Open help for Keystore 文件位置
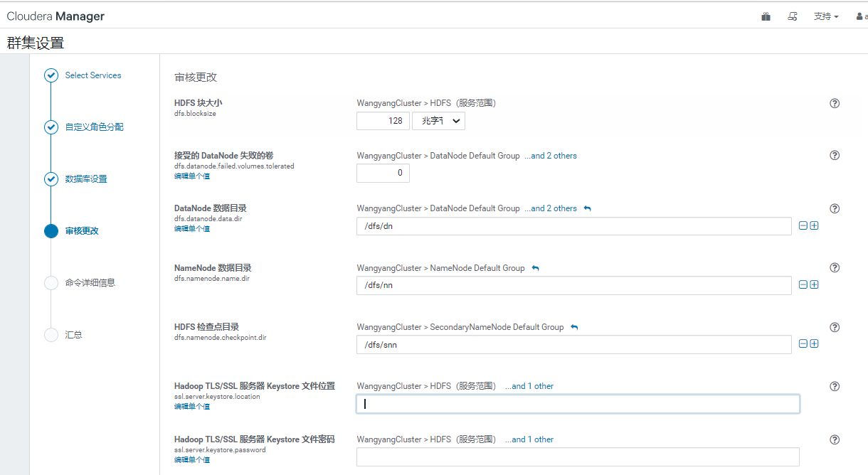 pyautogui.click(x=835, y=386)
